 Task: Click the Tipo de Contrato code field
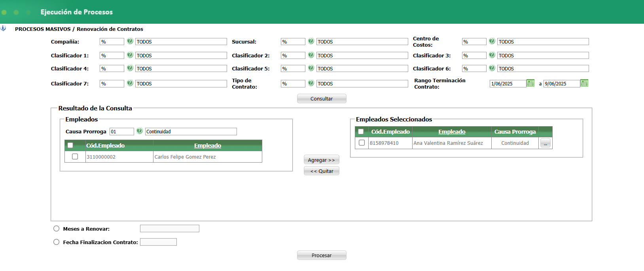click(293, 83)
